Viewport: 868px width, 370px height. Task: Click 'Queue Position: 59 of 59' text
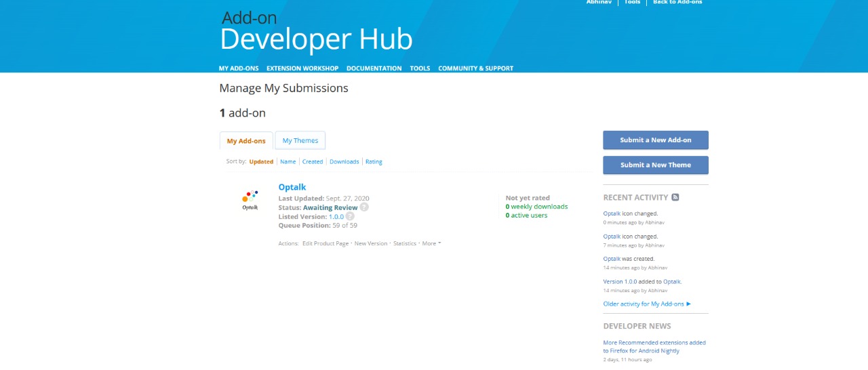point(317,226)
